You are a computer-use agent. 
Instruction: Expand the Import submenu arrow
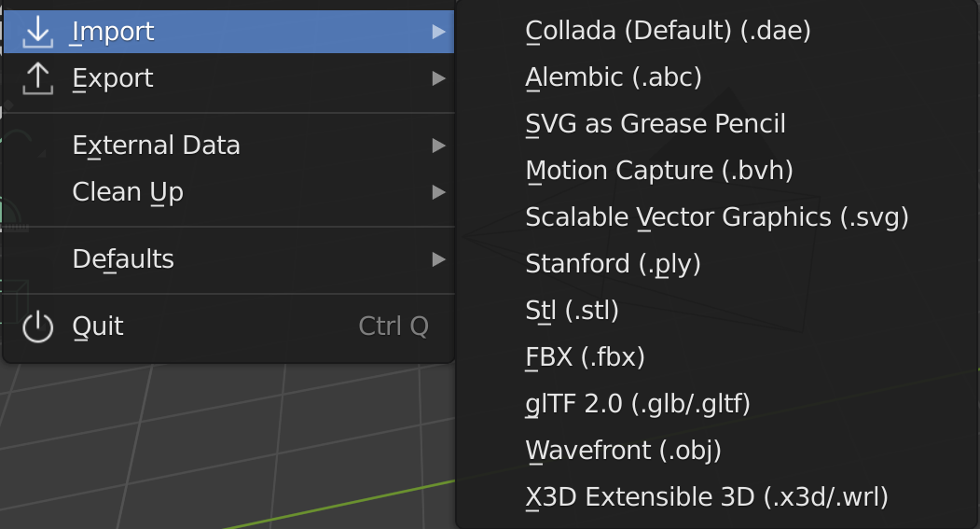(439, 32)
